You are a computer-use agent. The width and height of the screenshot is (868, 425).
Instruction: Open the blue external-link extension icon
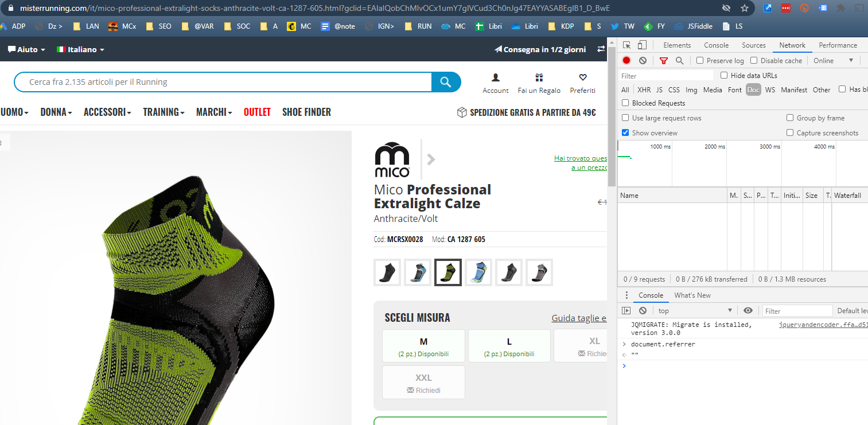tap(767, 8)
